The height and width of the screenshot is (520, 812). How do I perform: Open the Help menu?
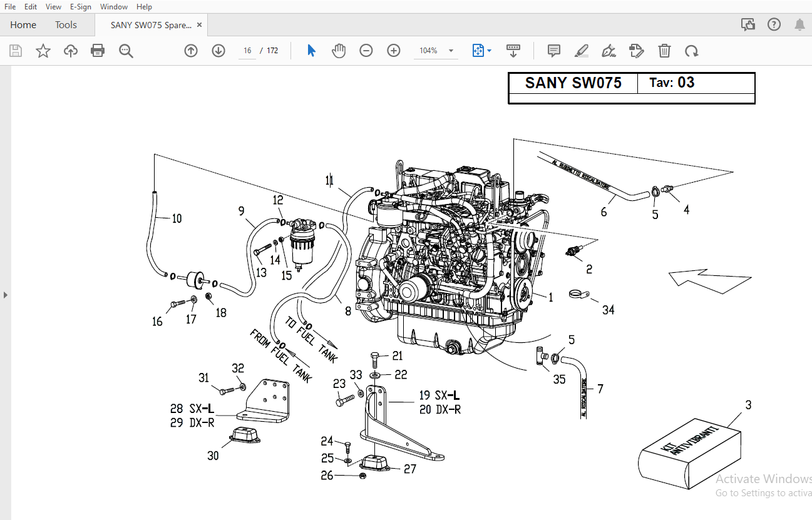[144, 6]
